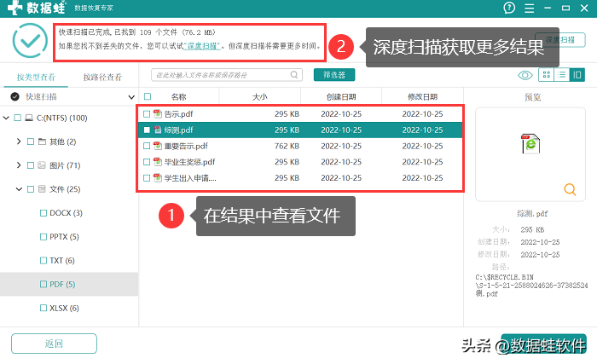Check the C:(NTFS) drive checkbox

tap(18, 118)
